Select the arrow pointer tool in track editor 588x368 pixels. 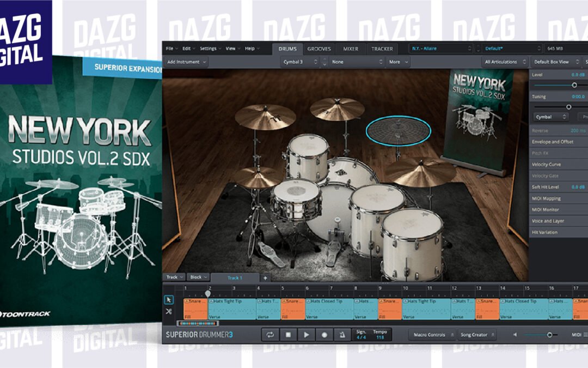coord(169,300)
